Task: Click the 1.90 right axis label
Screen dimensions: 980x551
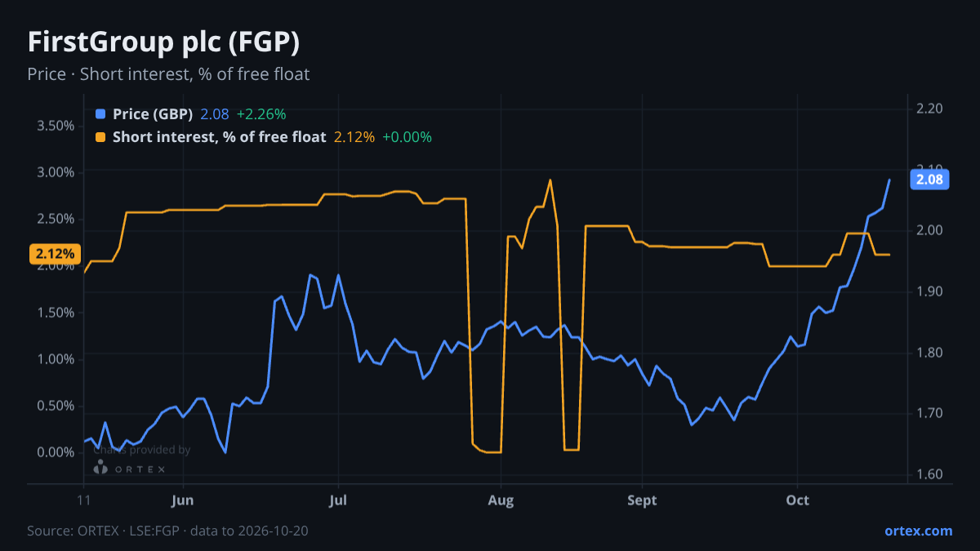Action: (x=930, y=291)
